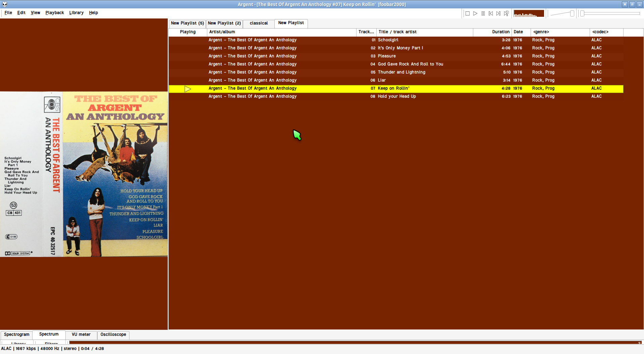This screenshot has width=644, height=354.
Task: Click the 6:44 duration cell
Action: pyautogui.click(x=506, y=64)
